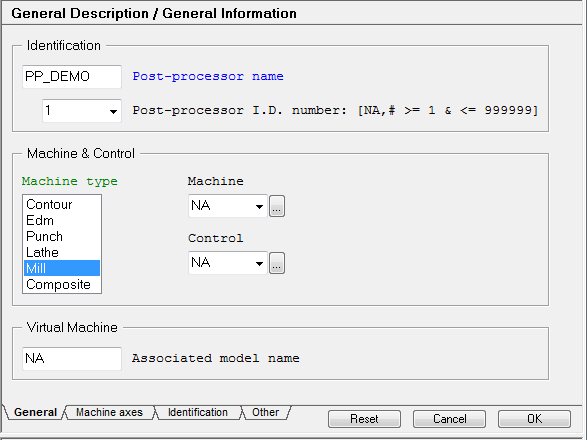The image size is (587, 440).
Task: Select the General tab
Action: point(35,412)
